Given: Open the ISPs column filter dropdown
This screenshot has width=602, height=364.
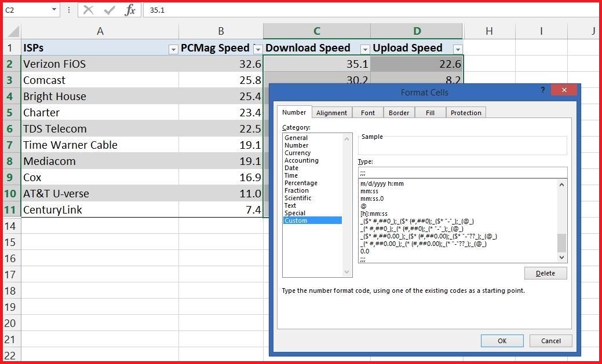Looking at the screenshot, I should pos(173,49).
